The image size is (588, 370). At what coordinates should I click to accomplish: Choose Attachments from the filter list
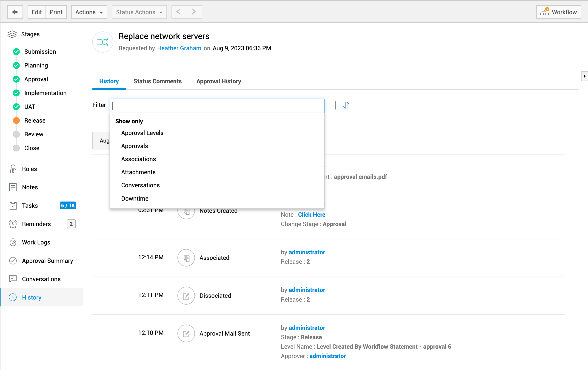point(138,172)
